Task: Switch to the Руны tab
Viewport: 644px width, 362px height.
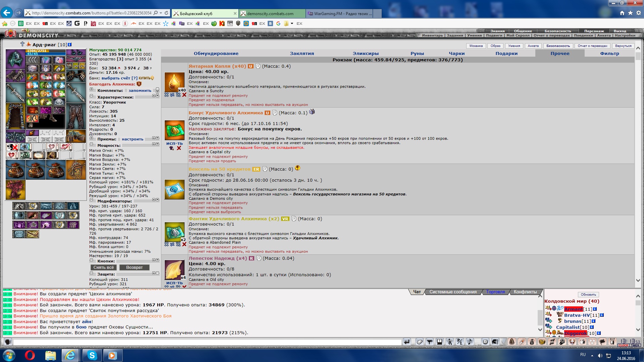Action: pos(417,53)
